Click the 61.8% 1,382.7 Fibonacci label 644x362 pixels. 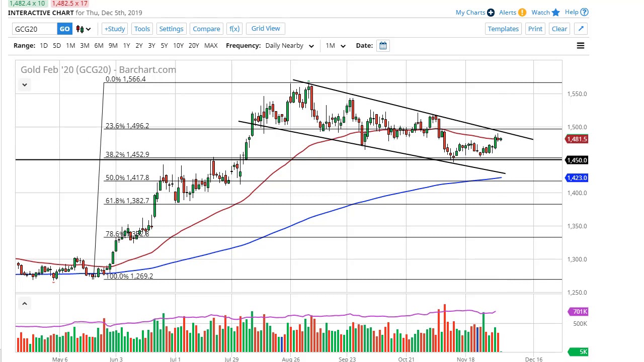(x=127, y=201)
